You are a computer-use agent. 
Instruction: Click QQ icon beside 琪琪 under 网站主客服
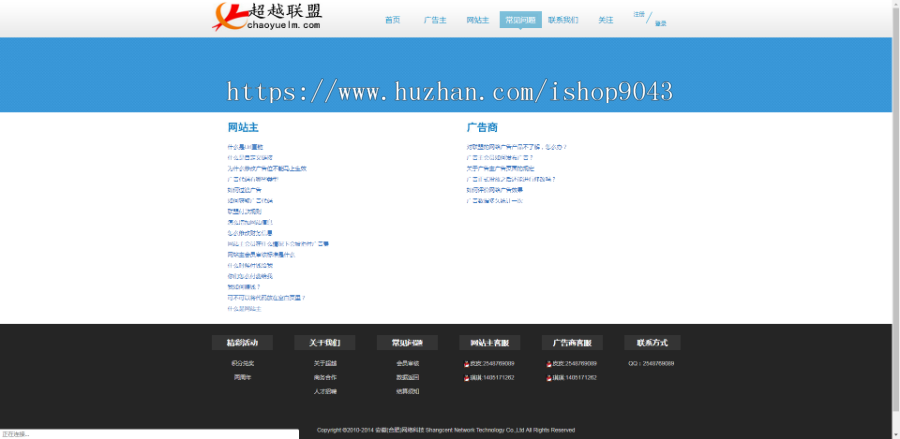coord(467,378)
